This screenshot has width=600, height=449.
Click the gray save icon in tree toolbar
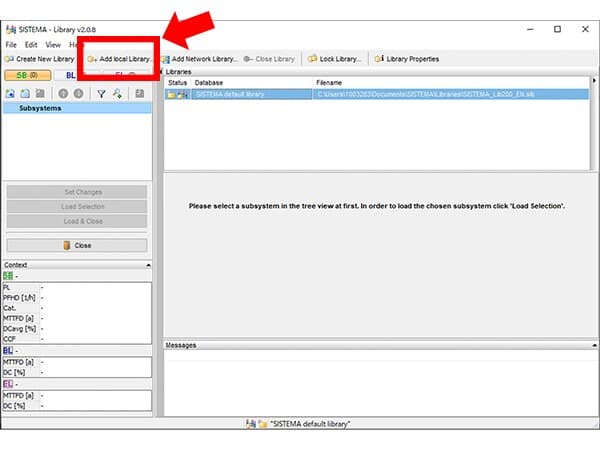pos(40,93)
